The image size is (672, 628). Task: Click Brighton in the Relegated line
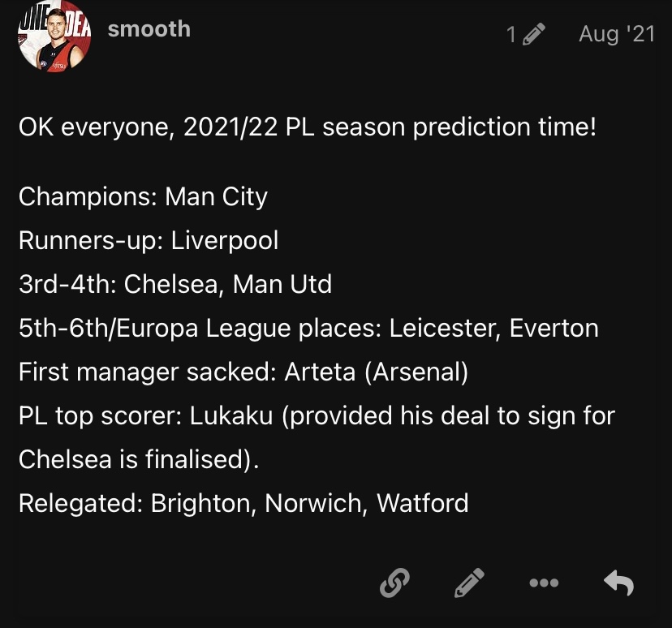204,503
